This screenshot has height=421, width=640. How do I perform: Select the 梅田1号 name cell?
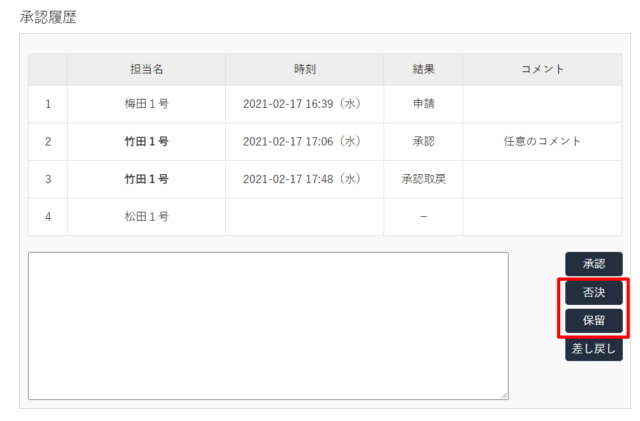click(146, 103)
